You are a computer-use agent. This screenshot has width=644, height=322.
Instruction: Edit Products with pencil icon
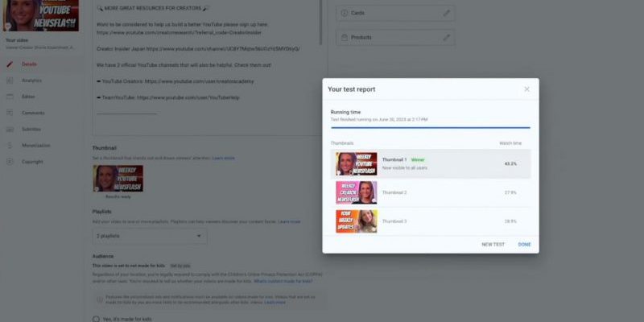click(x=447, y=37)
